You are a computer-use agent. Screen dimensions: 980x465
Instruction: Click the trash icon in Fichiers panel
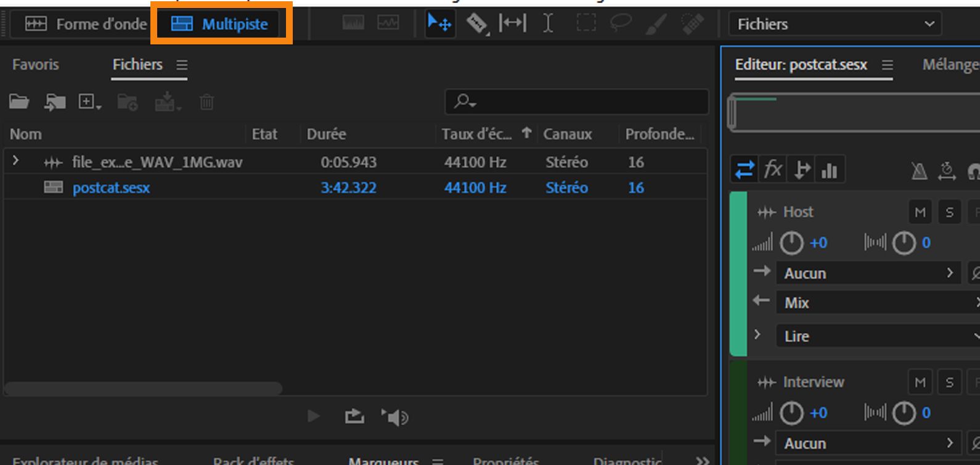click(x=207, y=102)
